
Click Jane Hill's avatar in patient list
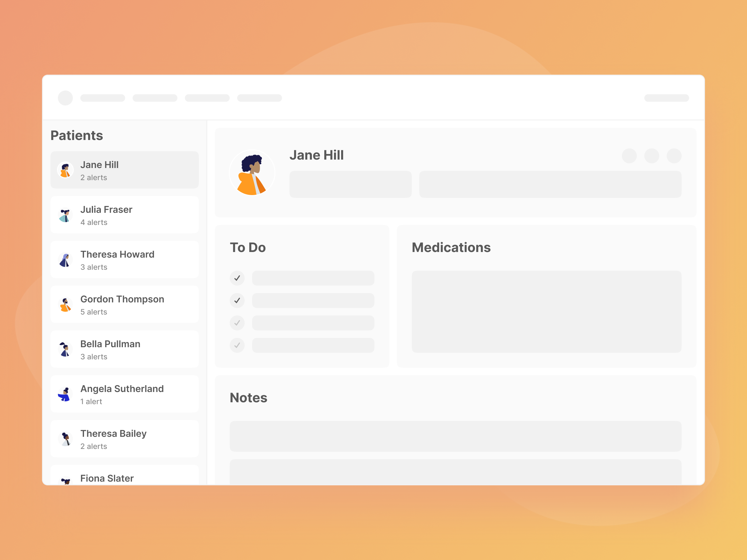(x=65, y=170)
